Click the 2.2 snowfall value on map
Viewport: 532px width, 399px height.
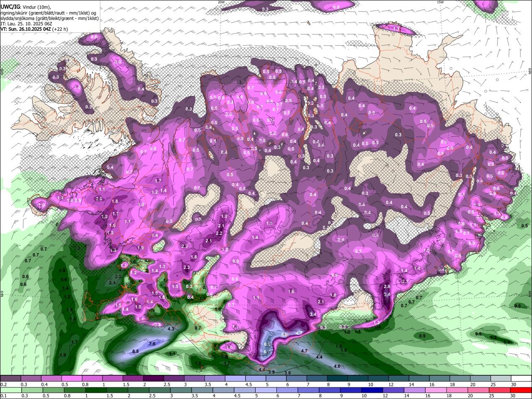point(219,233)
